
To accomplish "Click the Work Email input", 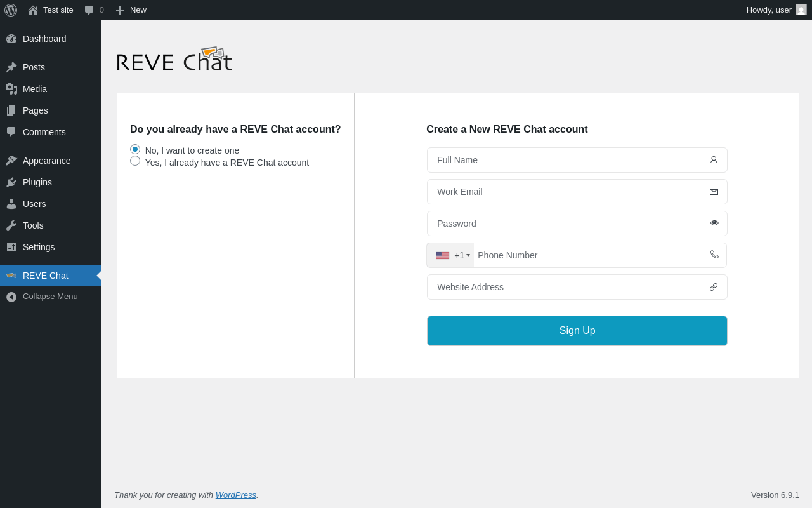I will 568,192.
